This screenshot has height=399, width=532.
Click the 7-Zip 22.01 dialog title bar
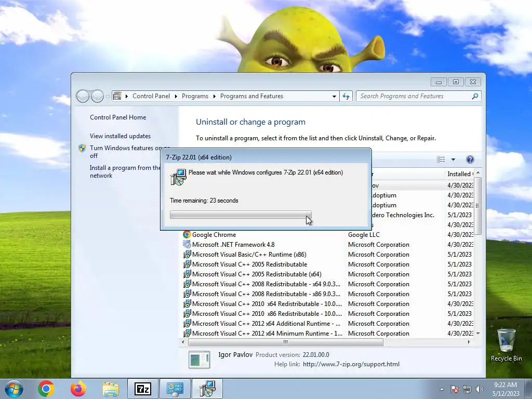pos(265,157)
